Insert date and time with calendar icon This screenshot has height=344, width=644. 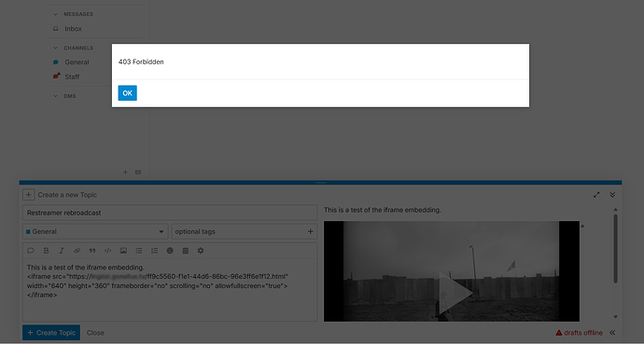pos(185,251)
